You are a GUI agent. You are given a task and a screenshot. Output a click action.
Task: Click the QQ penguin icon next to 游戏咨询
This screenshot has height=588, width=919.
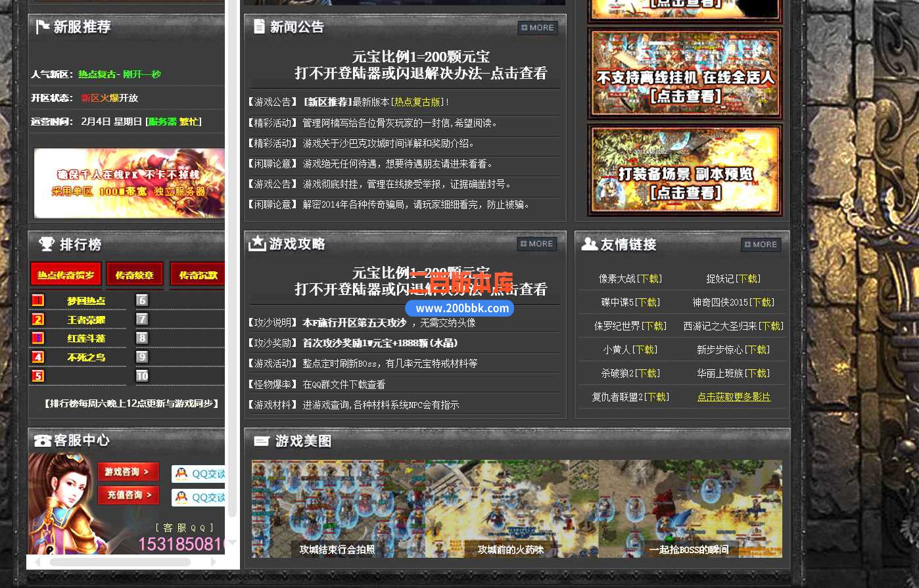(181, 474)
